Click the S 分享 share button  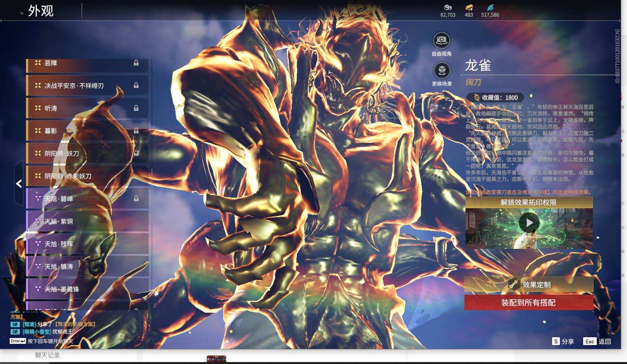563,341
